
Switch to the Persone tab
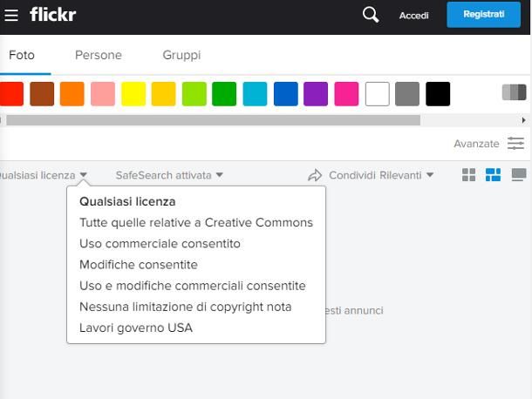point(99,55)
